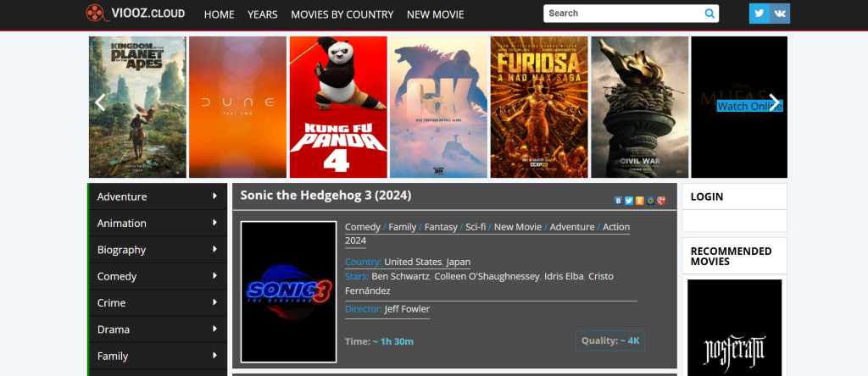868x376 pixels.
Task: Open actor Idris Elba link
Action: click(564, 276)
